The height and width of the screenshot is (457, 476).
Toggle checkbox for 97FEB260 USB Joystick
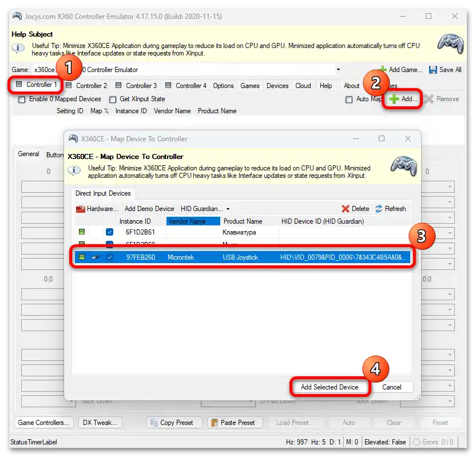(110, 257)
